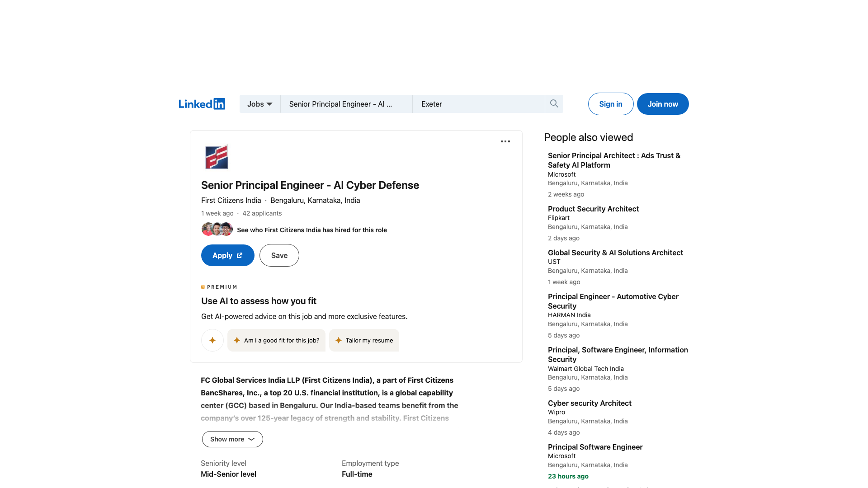Click the Exeter location field
868x488 pixels.
478,104
